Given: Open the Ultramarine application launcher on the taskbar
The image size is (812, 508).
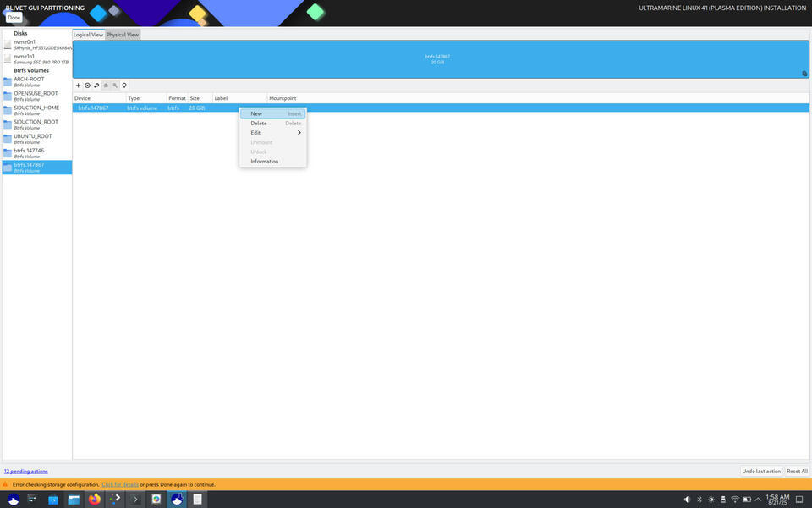Looking at the screenshot, I should 14,500.
